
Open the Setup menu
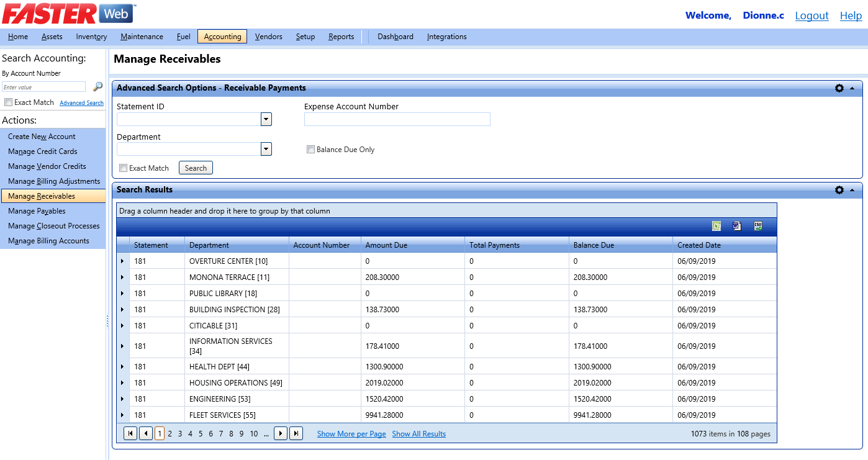[x=305, y=37]
